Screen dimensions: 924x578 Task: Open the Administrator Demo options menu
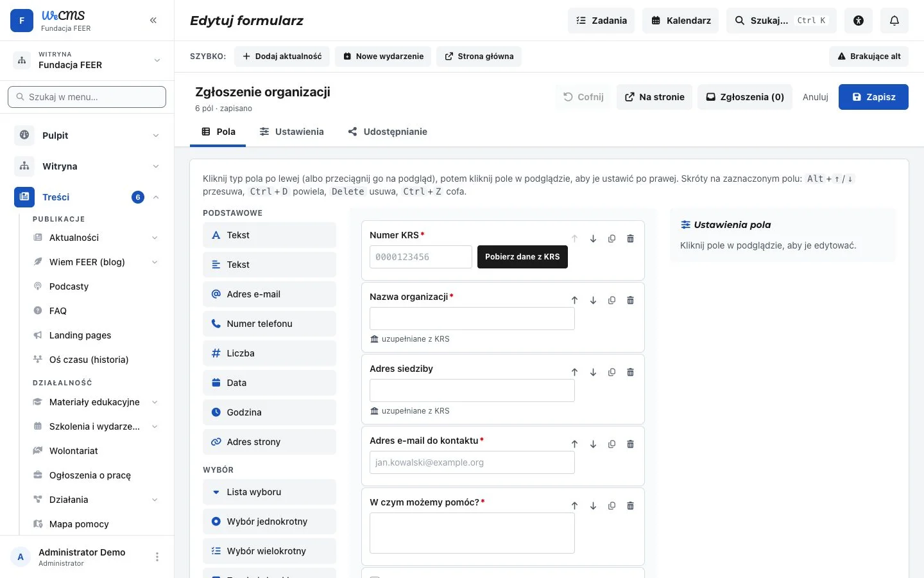[x=157, y=557]
